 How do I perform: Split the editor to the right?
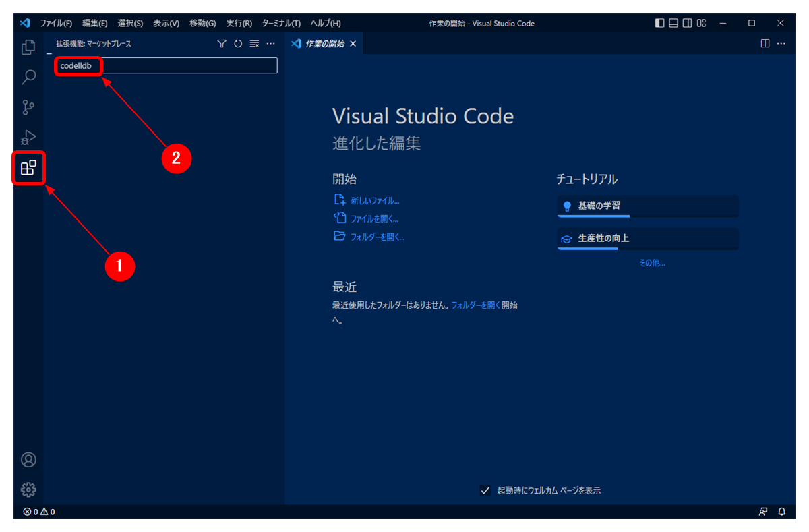(x=764, y=42)
